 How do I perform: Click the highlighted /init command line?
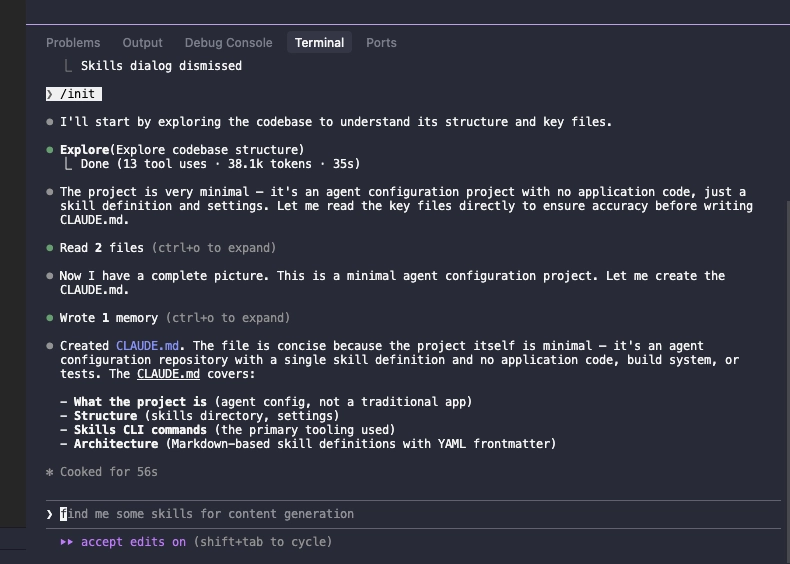(x=73, y=94)
